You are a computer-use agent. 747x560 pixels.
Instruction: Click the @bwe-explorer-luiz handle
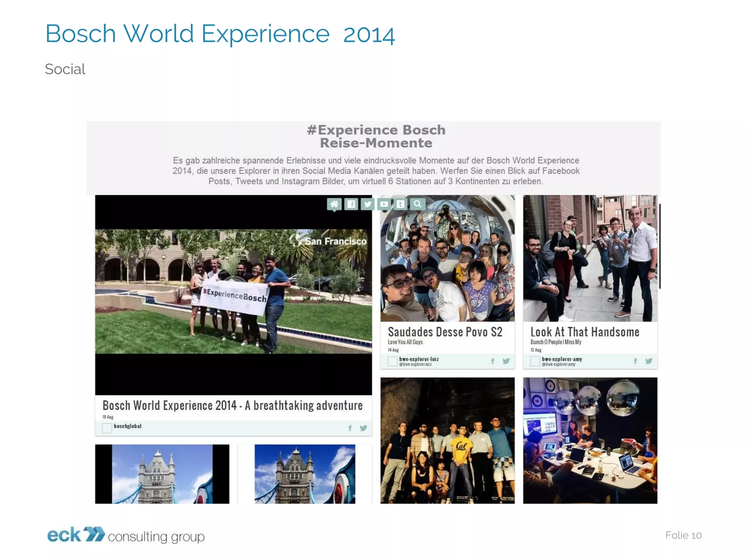(415, 364)
